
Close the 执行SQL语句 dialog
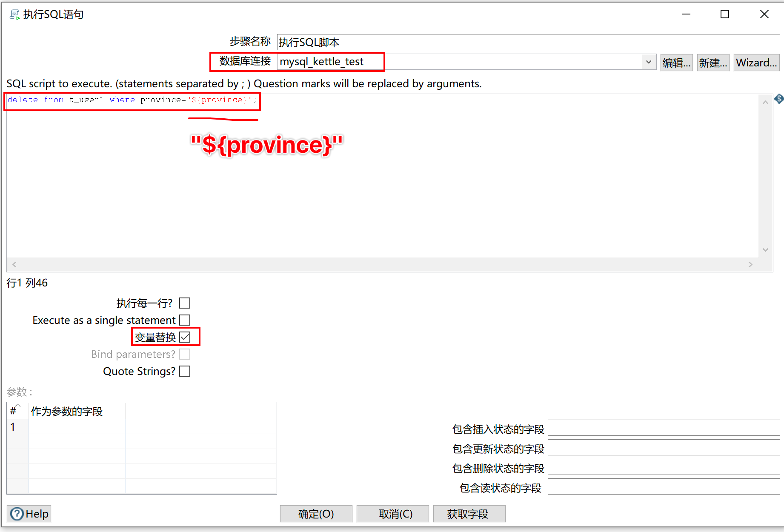click(x=764, y=14)
